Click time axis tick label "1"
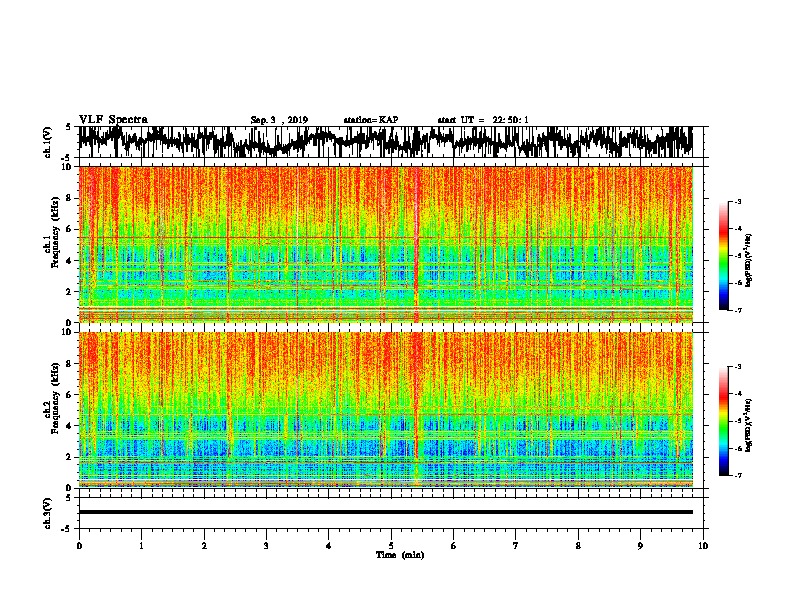The width and height of the screenshot is (792, 612). point(141,546)
